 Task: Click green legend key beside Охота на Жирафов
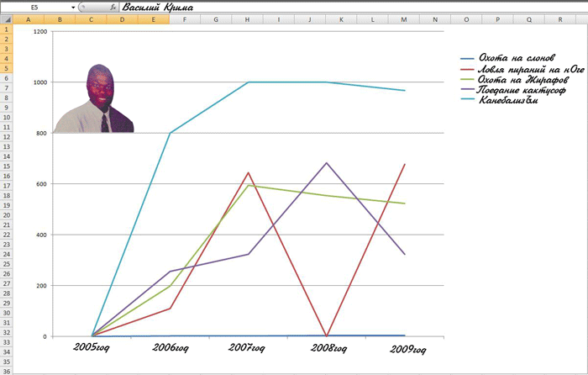(467, 80)
